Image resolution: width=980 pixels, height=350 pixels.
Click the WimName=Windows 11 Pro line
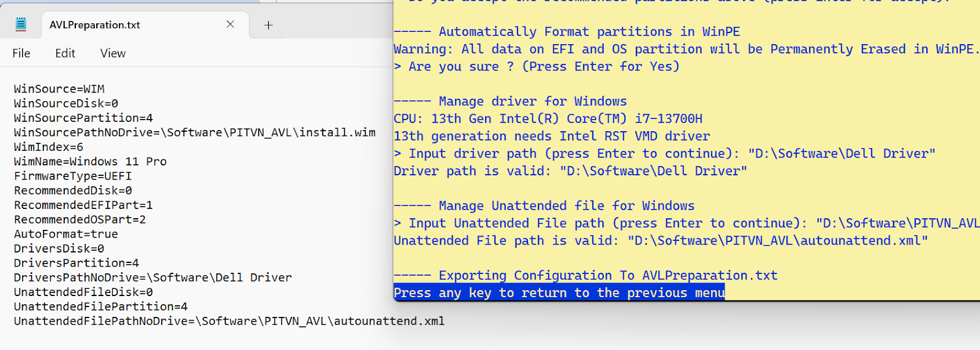click(91, 162)
